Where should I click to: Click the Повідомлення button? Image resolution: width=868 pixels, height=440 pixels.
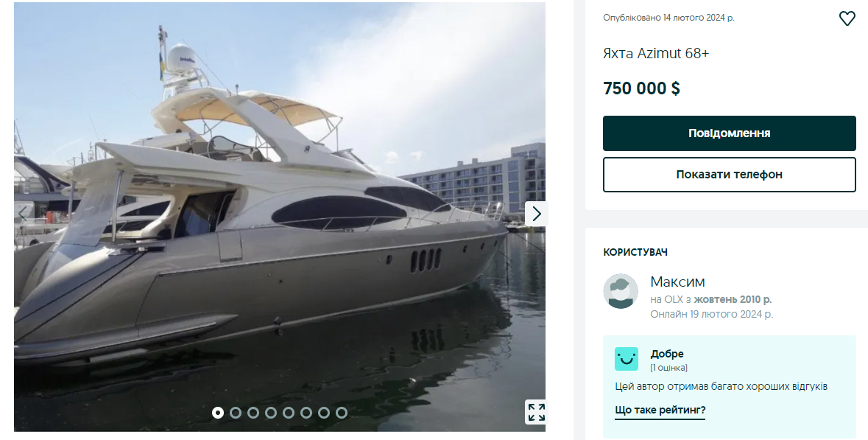tap(729, 133)
